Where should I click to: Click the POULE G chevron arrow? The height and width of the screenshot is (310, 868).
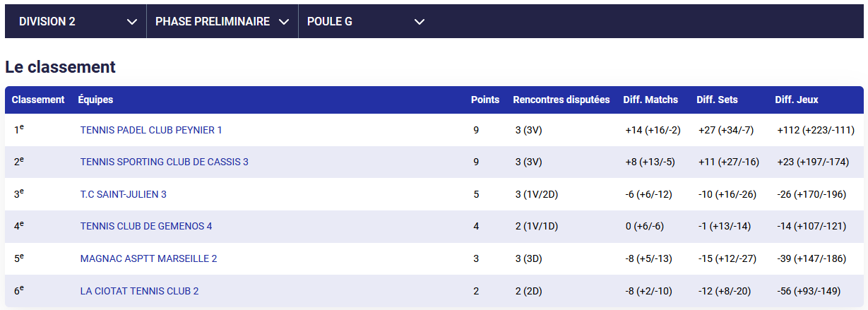pos(420,22)
